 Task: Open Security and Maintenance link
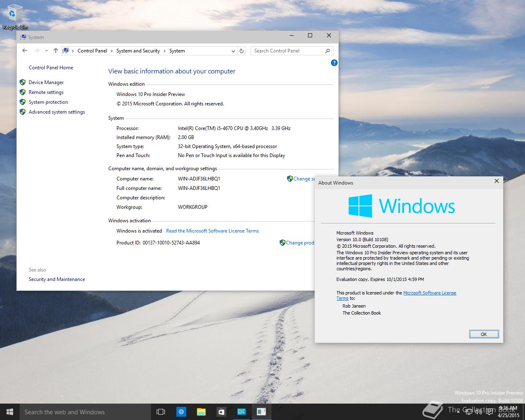coord(57,279)
